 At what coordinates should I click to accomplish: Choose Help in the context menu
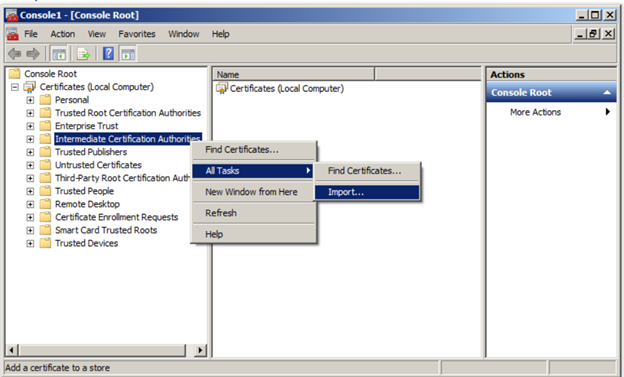tap(254, 234)
